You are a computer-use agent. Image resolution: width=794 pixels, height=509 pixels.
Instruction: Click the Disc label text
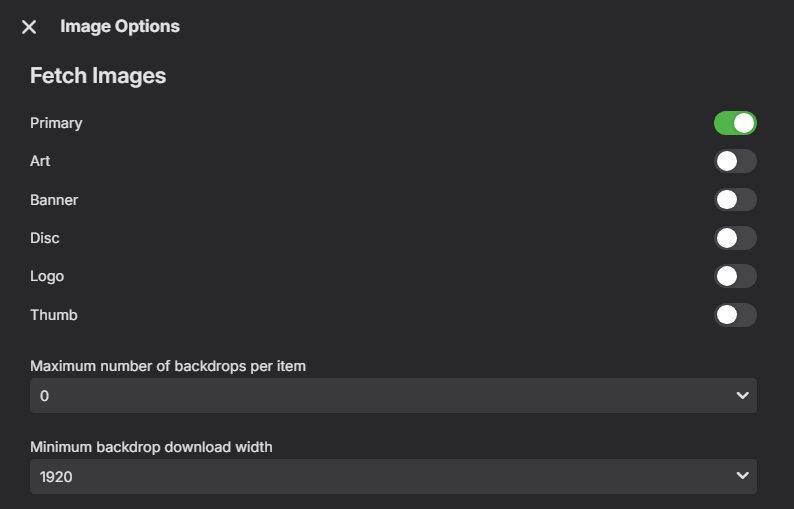pyautogui.click(x=45, y=238)
